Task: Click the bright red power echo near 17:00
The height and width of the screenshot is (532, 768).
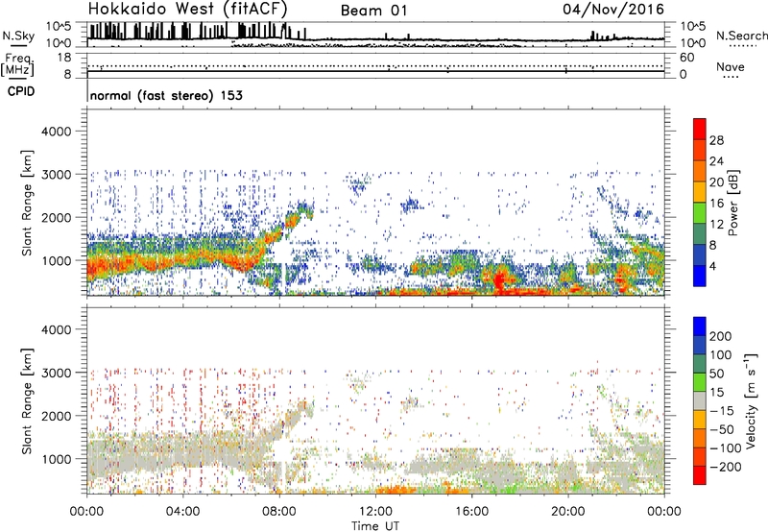Action: [498, 280]
